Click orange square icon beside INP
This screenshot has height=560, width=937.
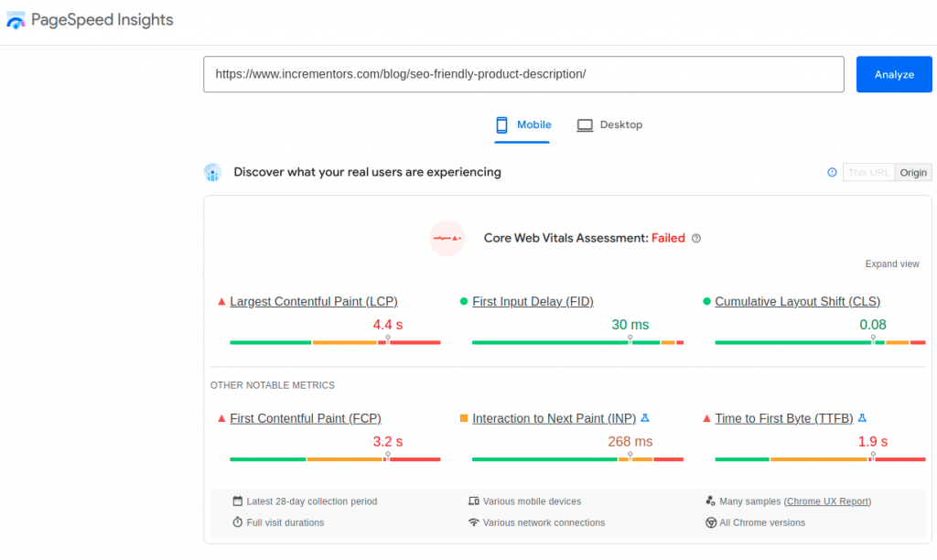click(464, 418)
